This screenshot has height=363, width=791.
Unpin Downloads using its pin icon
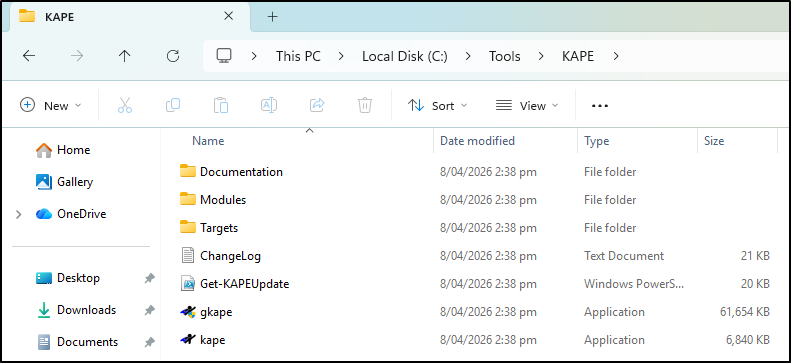[149, 310]
